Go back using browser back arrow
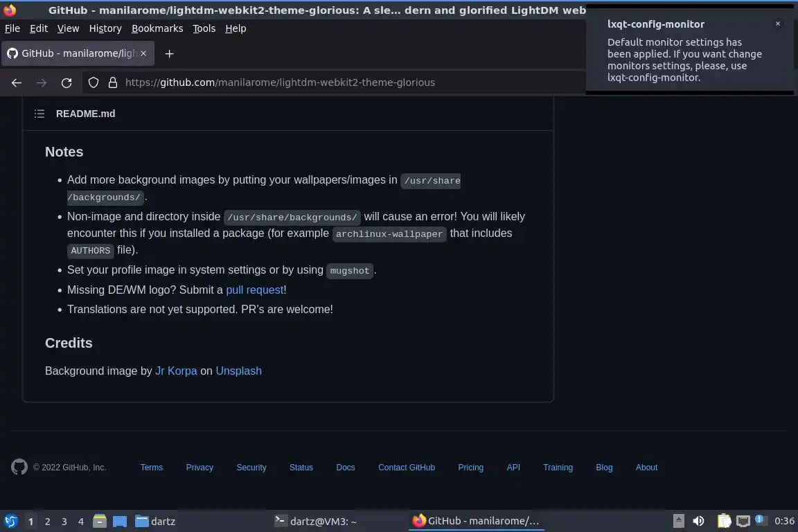 pyautogui.click(x=17, y=82)
